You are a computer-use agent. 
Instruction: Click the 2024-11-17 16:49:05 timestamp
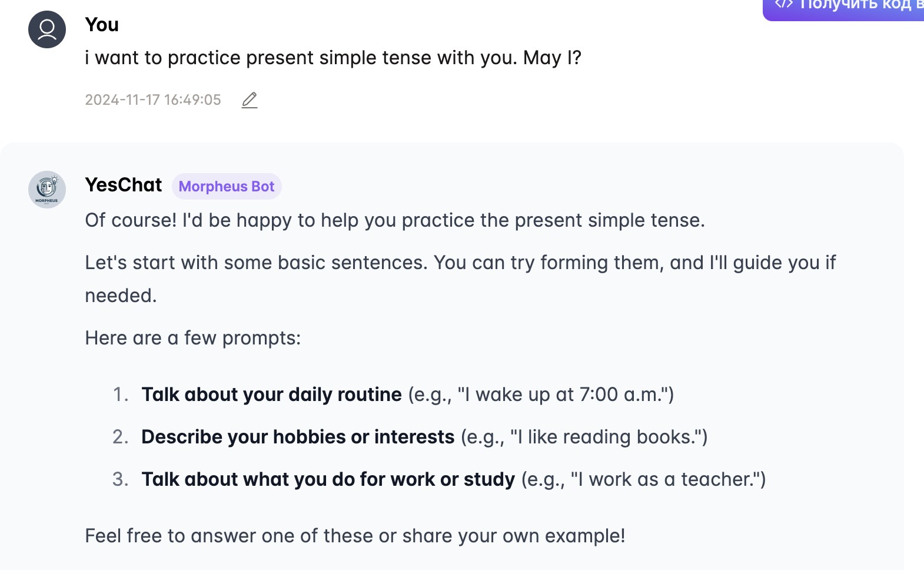tap(153, 100)
